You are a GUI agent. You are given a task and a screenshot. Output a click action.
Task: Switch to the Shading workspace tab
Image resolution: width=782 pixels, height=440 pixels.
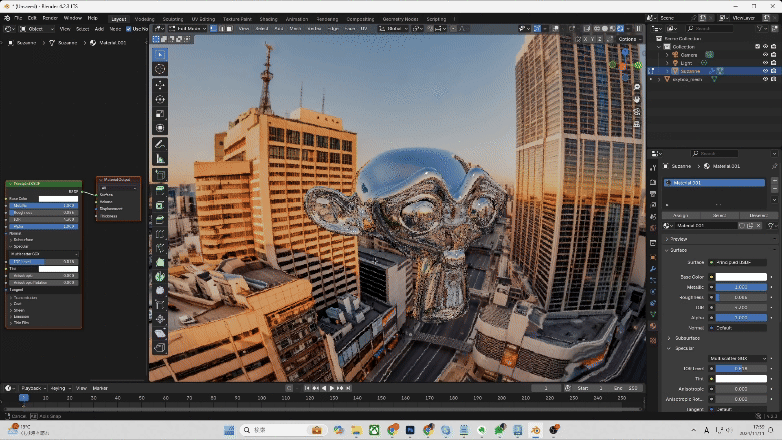(x=268, y=19)
